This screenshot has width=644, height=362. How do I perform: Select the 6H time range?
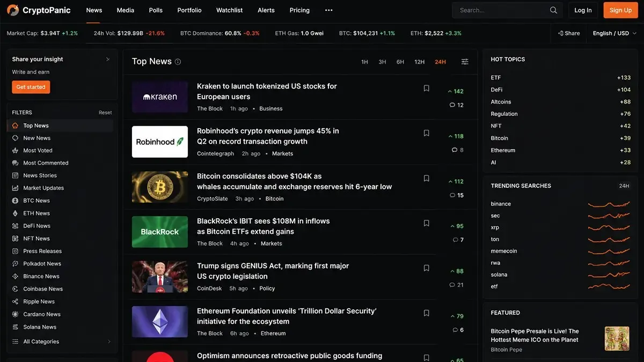point(400,62)
